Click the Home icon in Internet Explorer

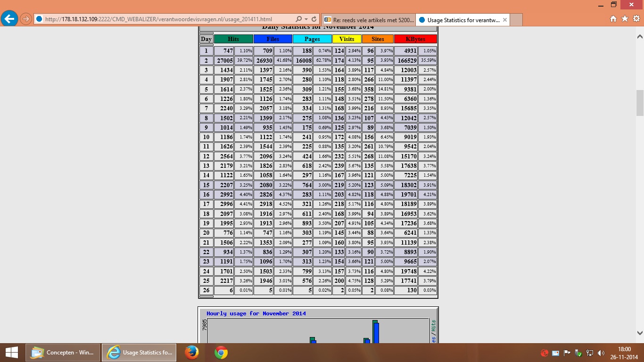tap(613, 19)
